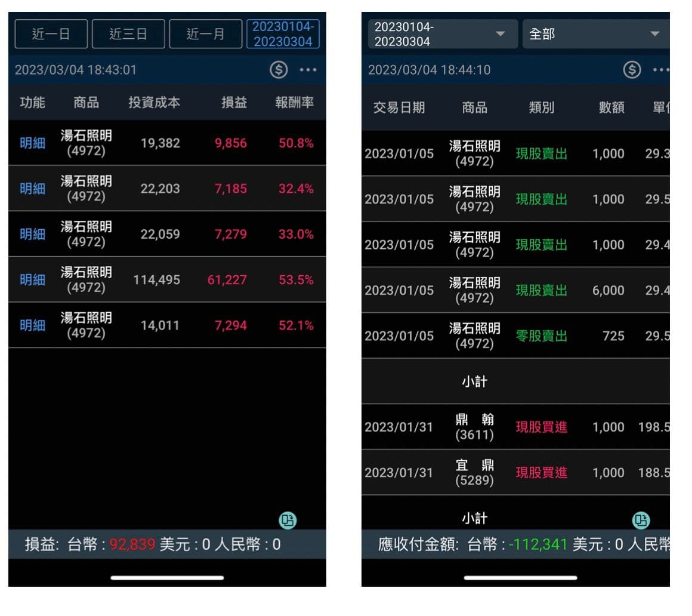This screenshot has width=692, height=616.
Task: Tap the 交易日期 column header
Action: 399,107
